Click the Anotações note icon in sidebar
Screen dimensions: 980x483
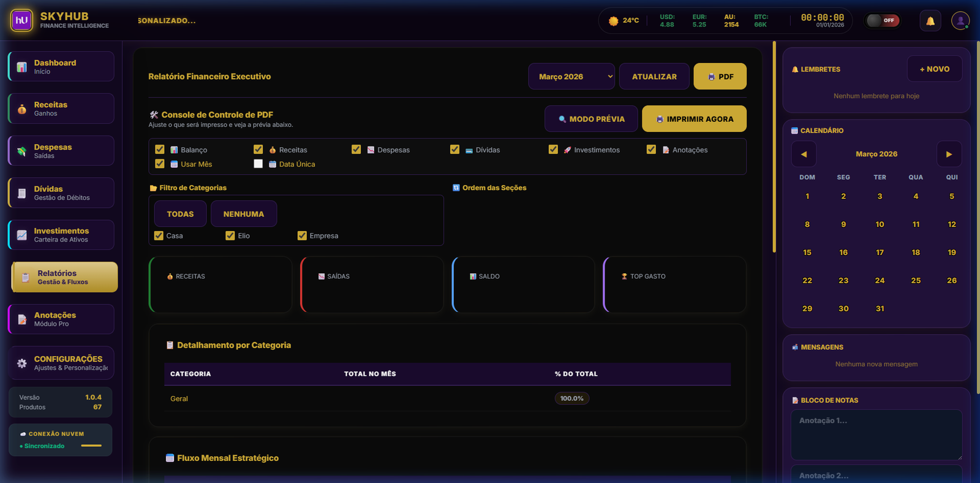(x=22, y=319)
